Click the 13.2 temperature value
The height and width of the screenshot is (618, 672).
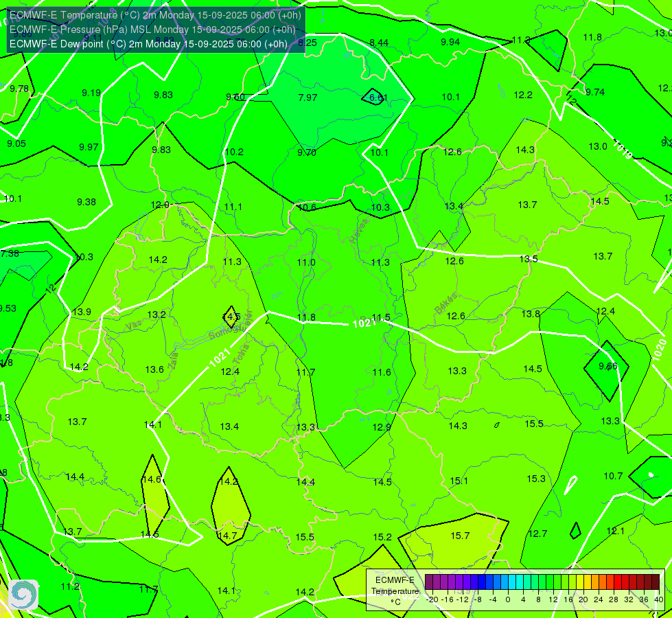point(157,314)
